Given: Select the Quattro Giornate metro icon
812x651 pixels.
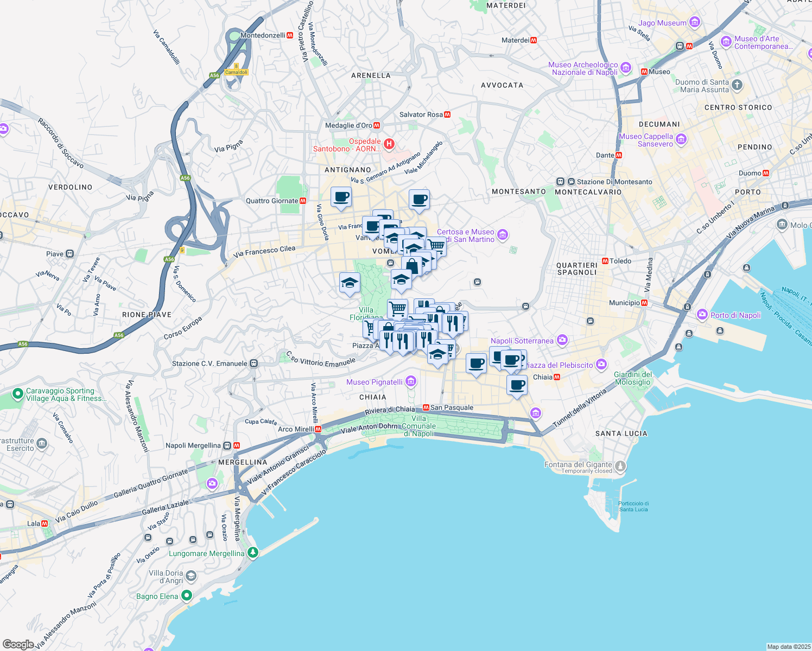Looking at the screenshot, I should 303,201.
